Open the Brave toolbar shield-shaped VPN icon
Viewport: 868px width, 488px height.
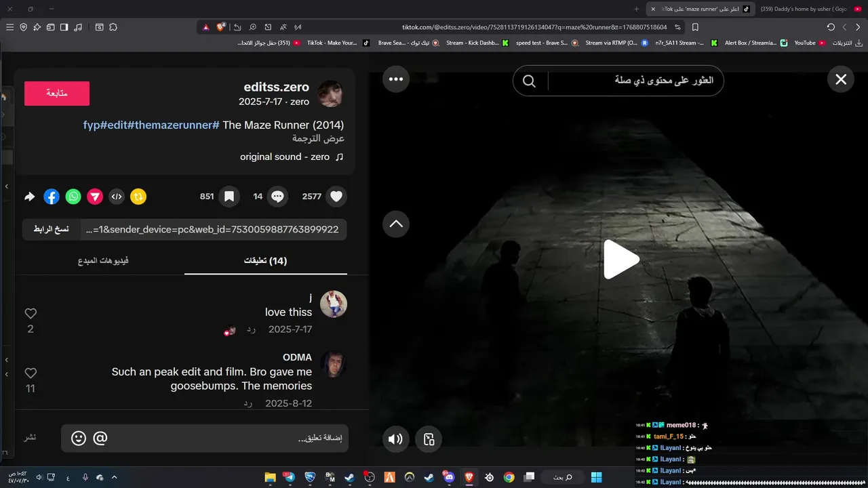click(x=23, y=27)
